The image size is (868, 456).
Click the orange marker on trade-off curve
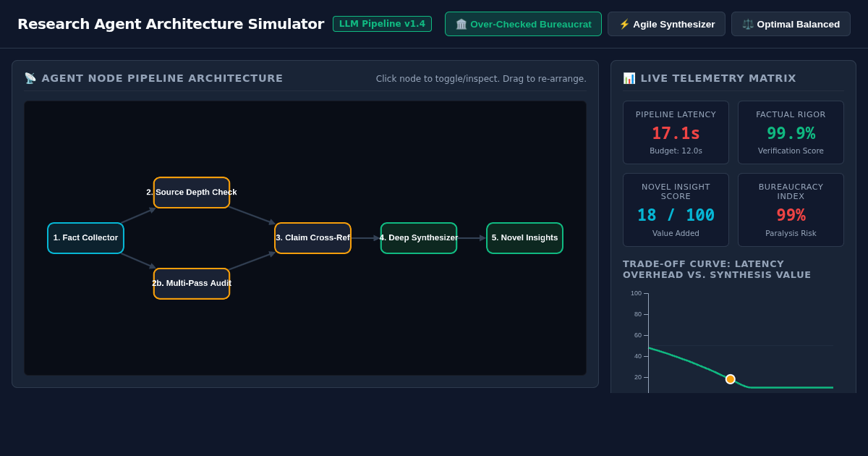coord(731,379)
